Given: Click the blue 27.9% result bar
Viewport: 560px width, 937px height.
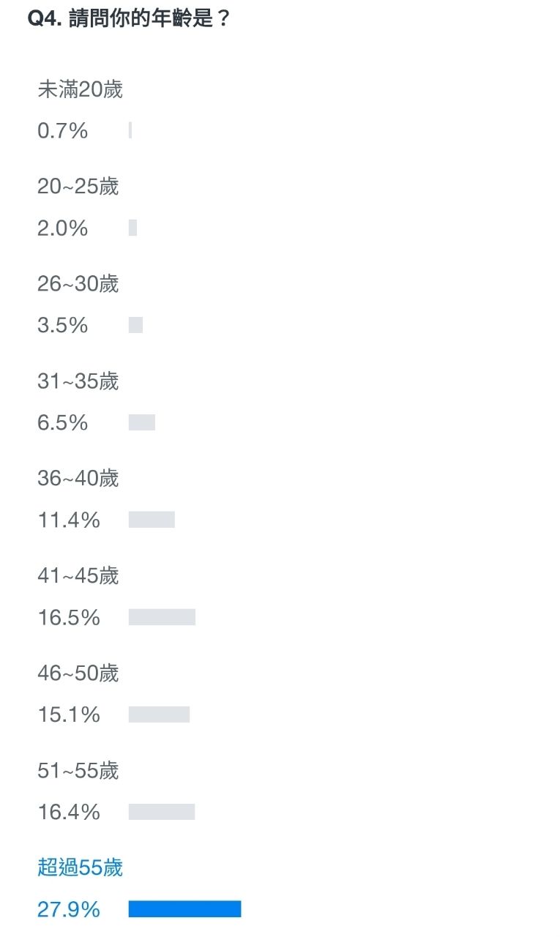Looking at the screenshot, I should pos(184,909).
